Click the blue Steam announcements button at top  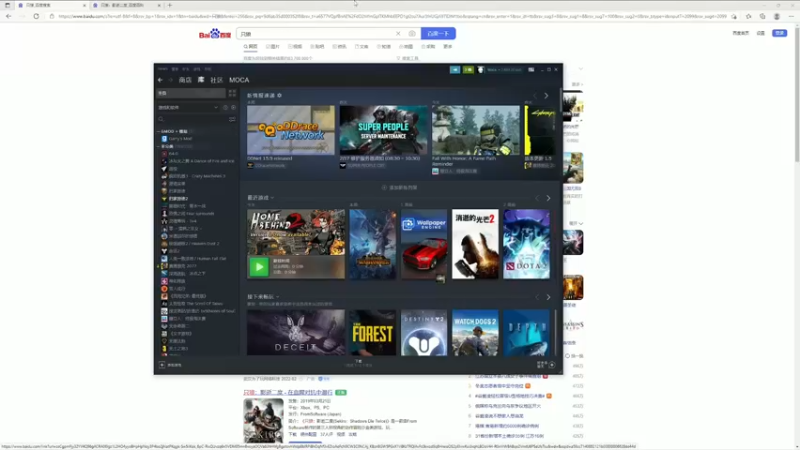tap(455, 69)
